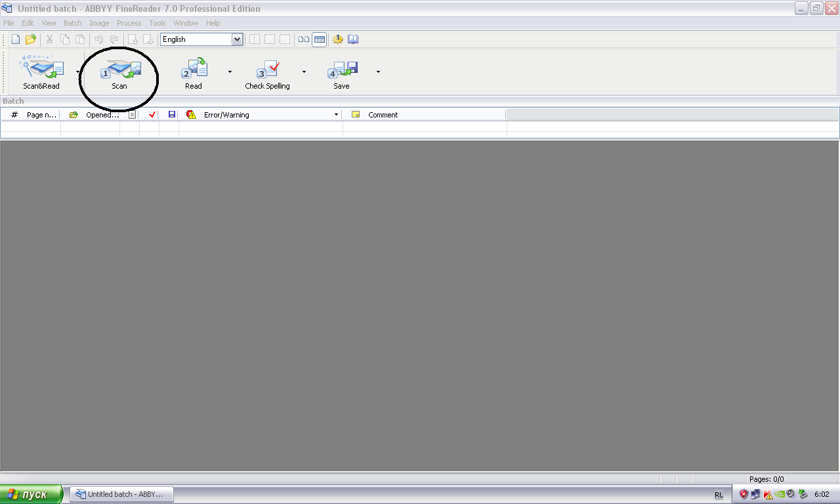Click the last block-type toolbar icon
This screenshot has height=504, width=840.
point(285,39)
